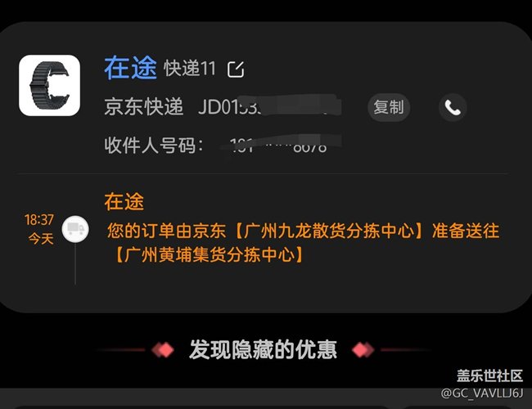The image size is (532, 409).
Task: Open the watch band product thumbnail
Action: tap(50, 85)
